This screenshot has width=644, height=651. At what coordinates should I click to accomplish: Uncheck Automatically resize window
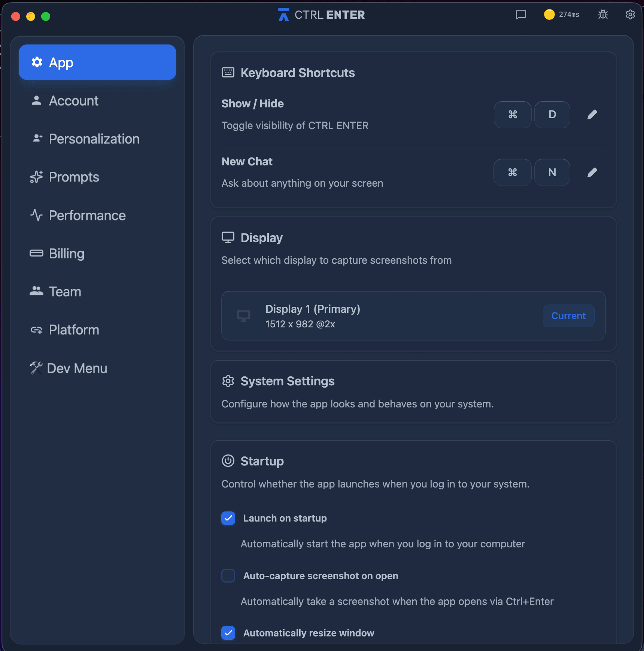pos(228,633)
